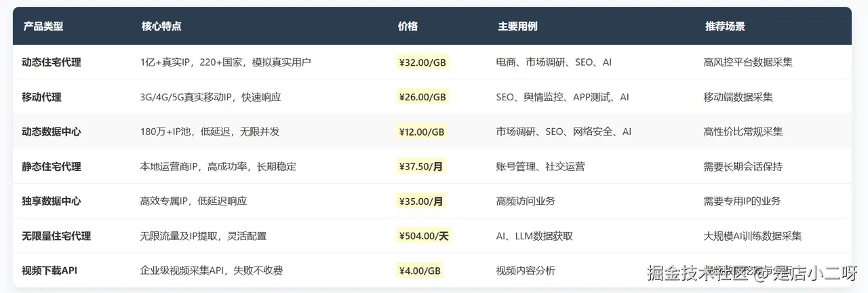This screenshot has width=868, height=293.
Task: Select the 移动代理 product name
Action: click(x=42, y=97)
